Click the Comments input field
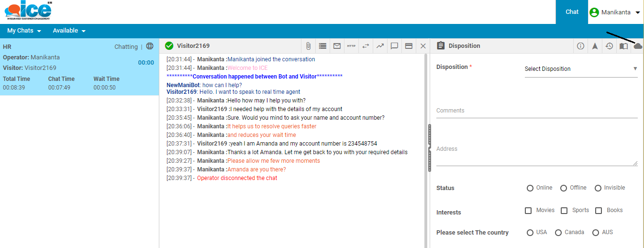 pyautogui.click(x=536, y=111)
